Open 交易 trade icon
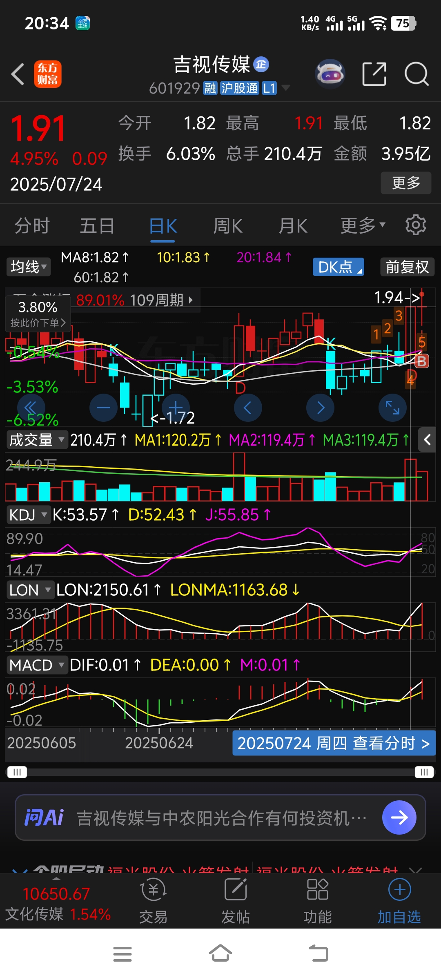The image size is (441, 980). coord(154,902)
